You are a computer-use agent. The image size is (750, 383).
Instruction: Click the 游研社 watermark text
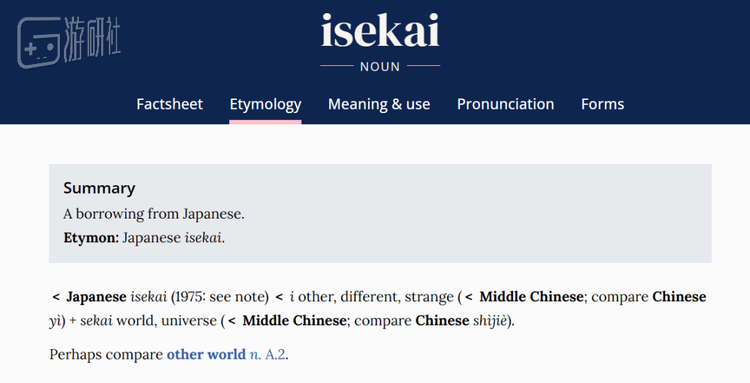click(92, 38)
